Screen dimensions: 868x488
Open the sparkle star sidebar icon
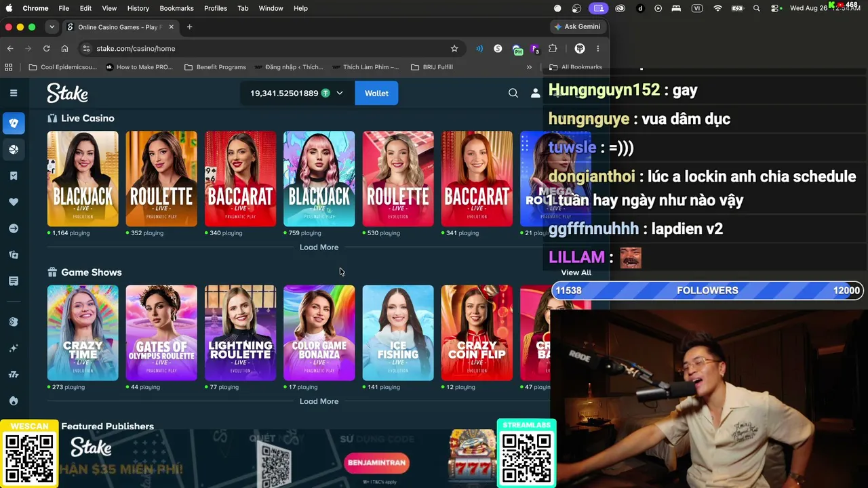tap(14, 348)
